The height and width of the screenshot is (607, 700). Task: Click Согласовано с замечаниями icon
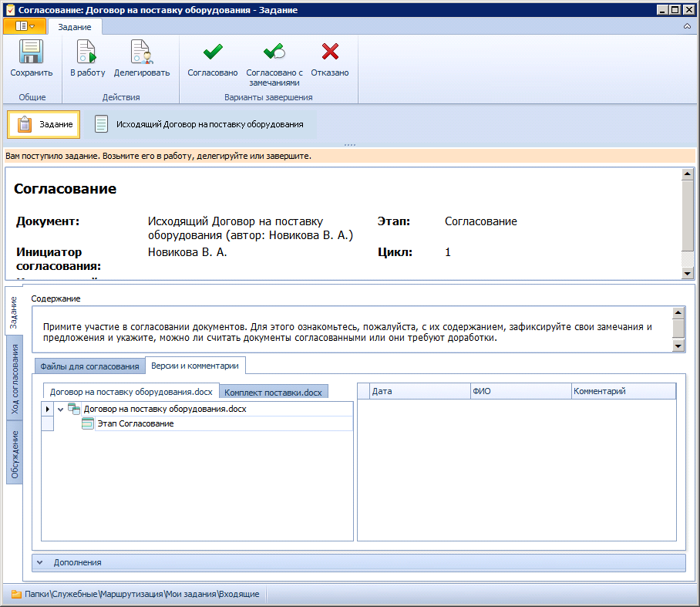(273, 52)
